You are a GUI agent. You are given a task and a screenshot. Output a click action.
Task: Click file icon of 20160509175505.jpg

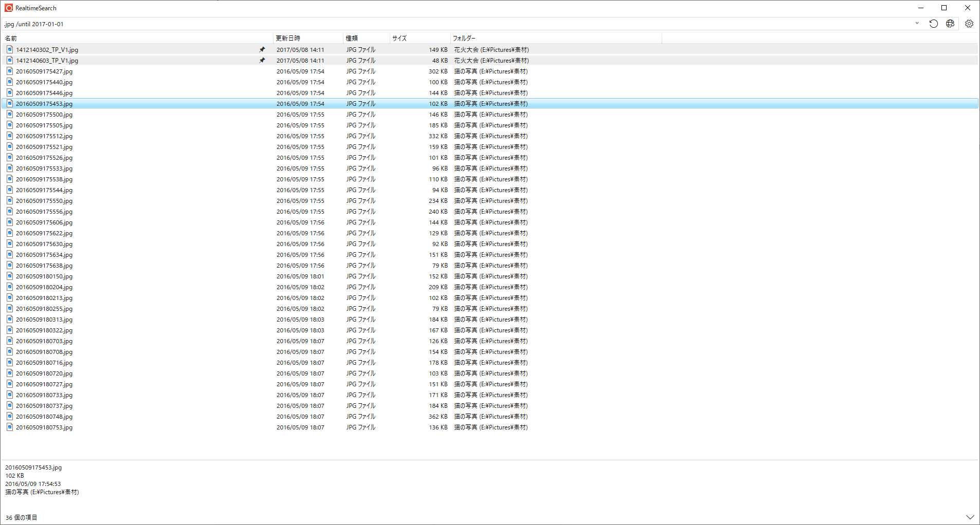(x=10, y=125)
